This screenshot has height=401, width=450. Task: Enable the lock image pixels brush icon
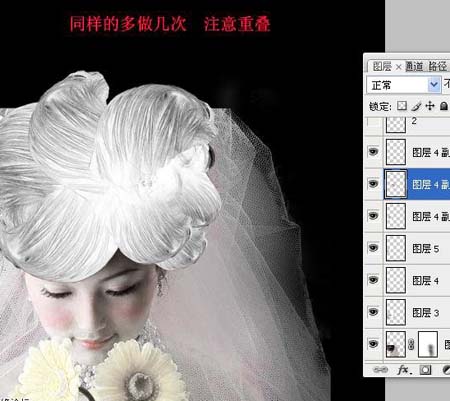coord(416,106)
